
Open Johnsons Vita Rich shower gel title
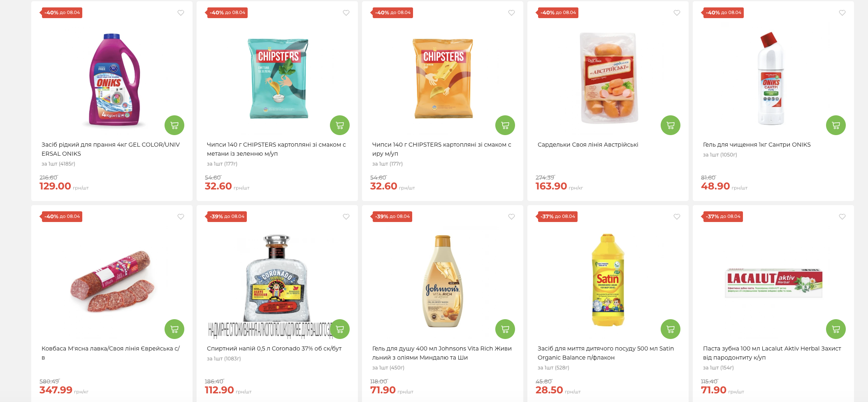[x=441, y=353]
